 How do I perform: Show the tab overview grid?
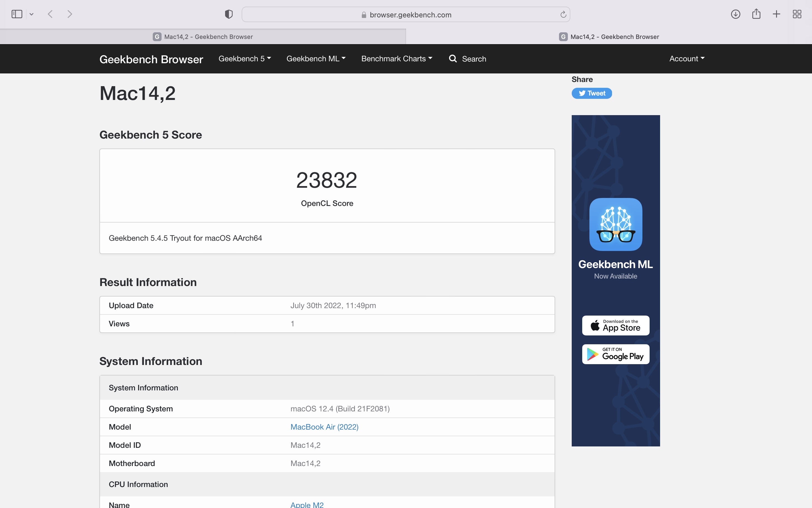[797, 14]
